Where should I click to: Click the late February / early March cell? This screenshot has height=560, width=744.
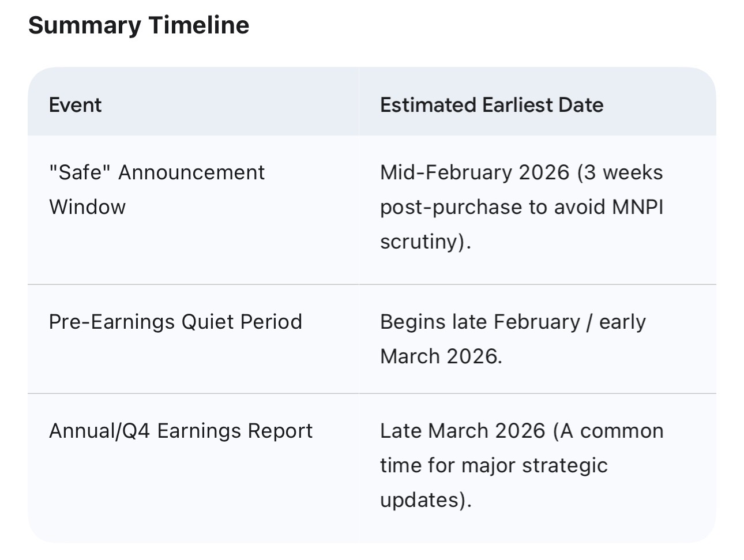512,339
